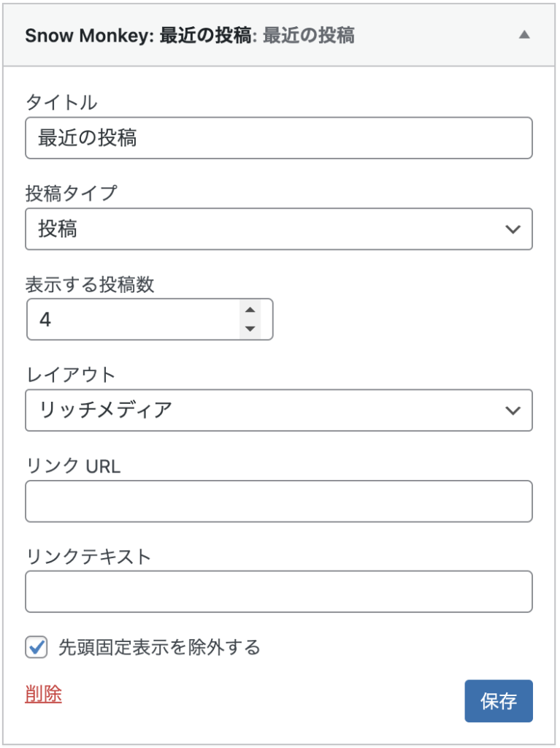Decrease 表示する投稿数 with the down arrow
560x748 pixels.
[250, 329]
